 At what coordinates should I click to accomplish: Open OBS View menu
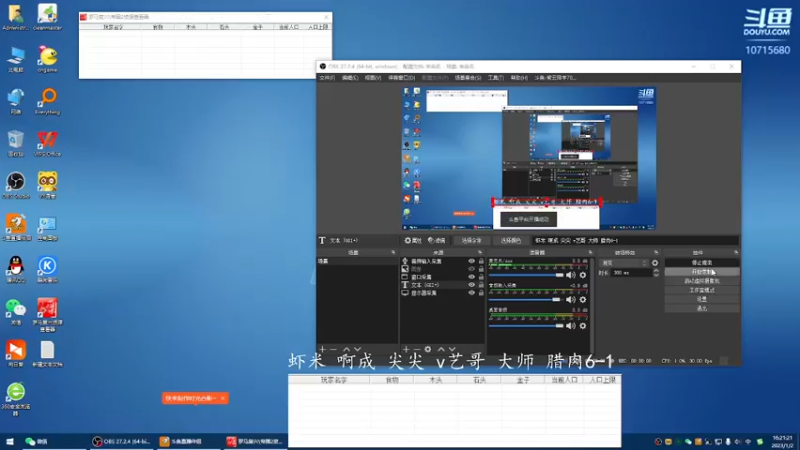(x=373, y=78)
